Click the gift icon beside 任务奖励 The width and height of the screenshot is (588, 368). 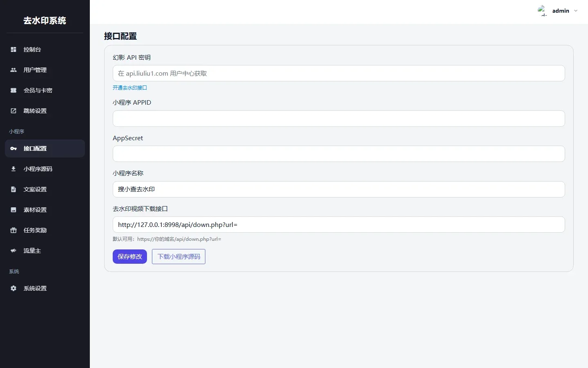coord(13,230)
